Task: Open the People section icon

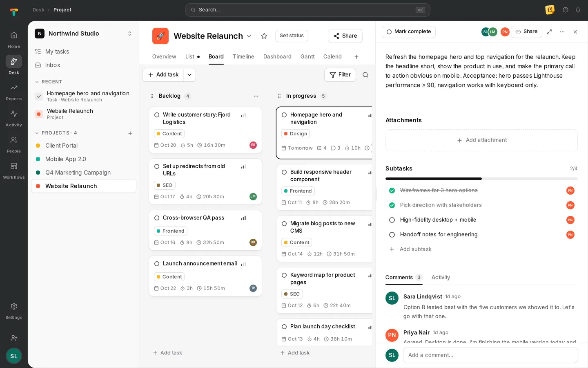Action: pyautogui.click(x=14, y=140)
